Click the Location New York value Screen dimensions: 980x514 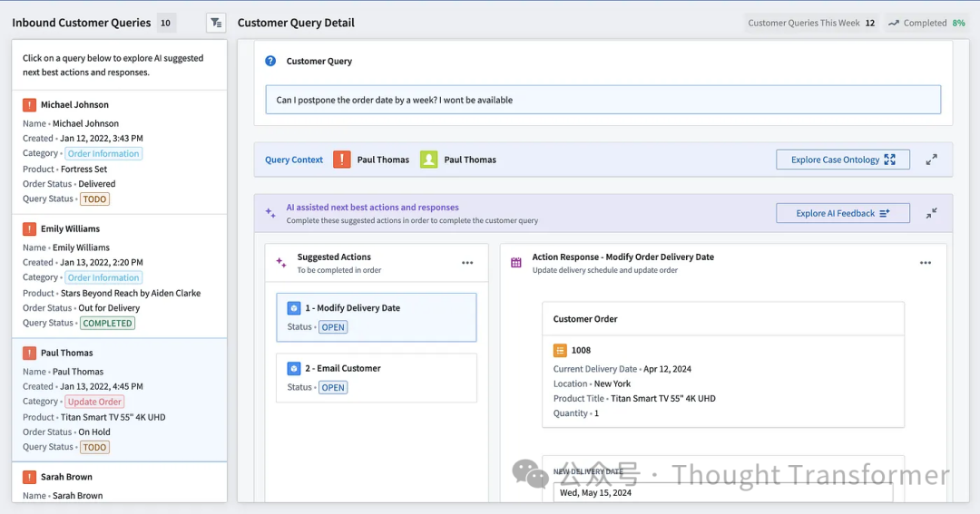click(x=612, y=384)
